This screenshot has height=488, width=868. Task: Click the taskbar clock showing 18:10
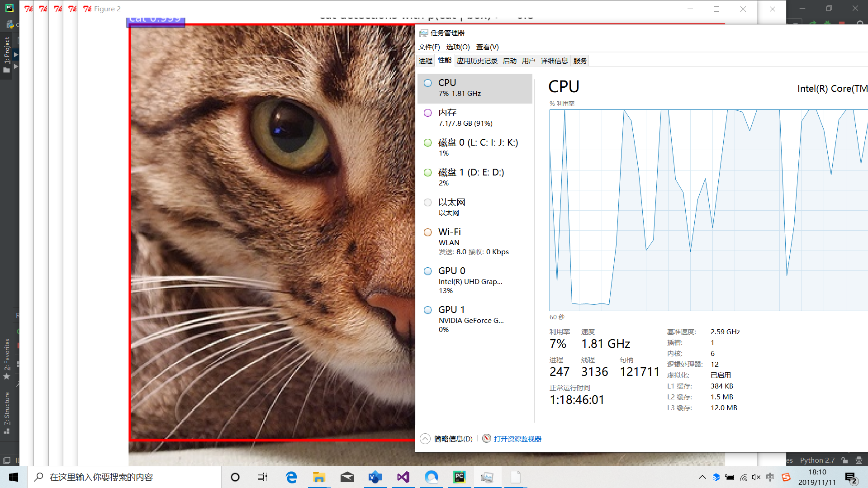817,477
